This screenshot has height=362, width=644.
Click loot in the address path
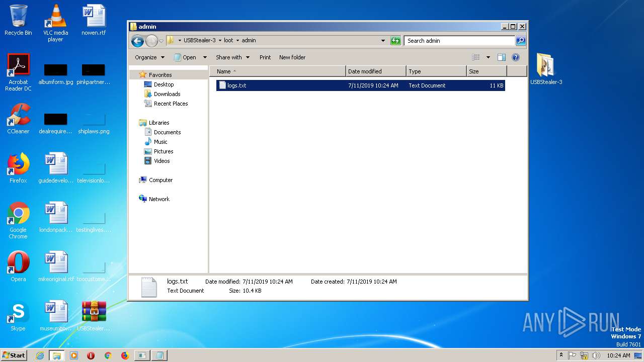[228, 40]
